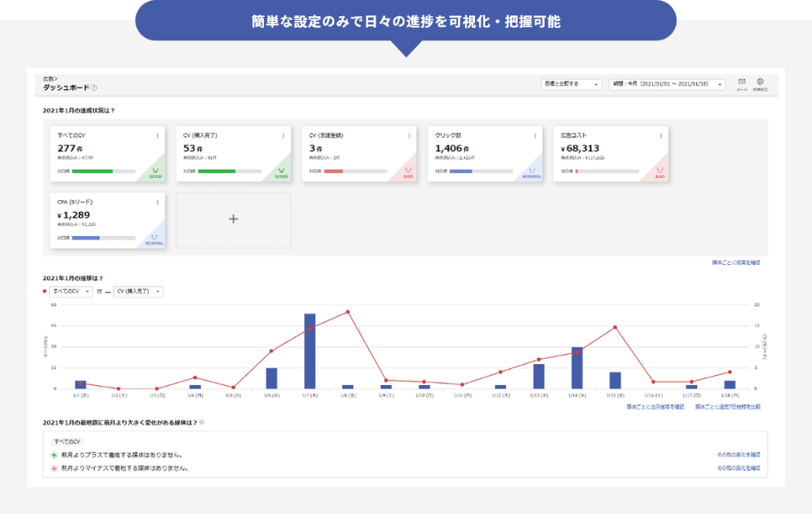
Task: Click the 媒体ごとに当月推移を確認 link
Action: [655, 407]
